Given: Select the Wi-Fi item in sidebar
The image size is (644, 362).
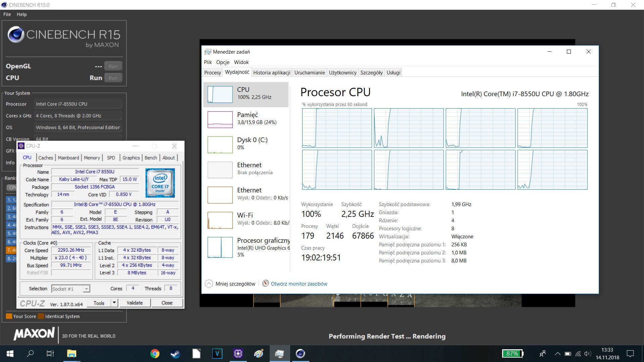Looking at the screenshot, I should (x=246, y=220).
